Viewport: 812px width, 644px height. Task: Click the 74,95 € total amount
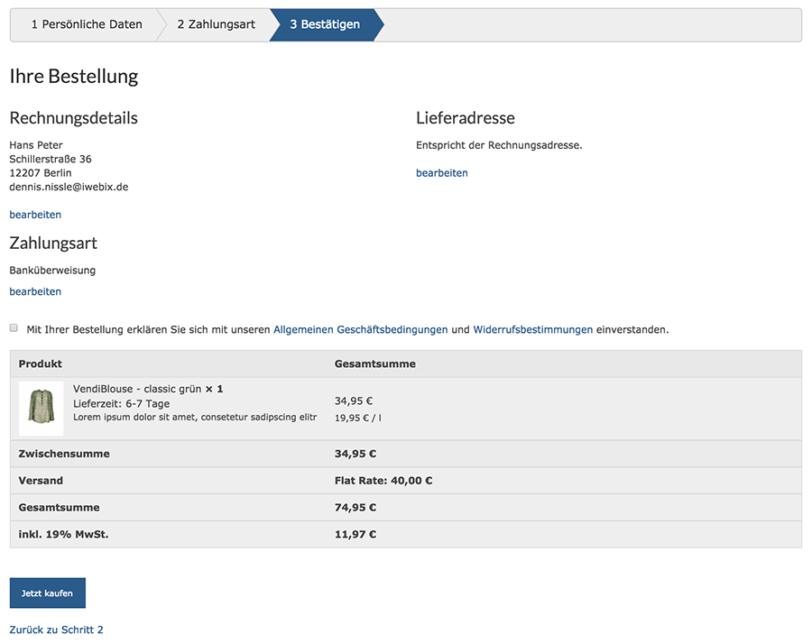[x=355, y=507]
